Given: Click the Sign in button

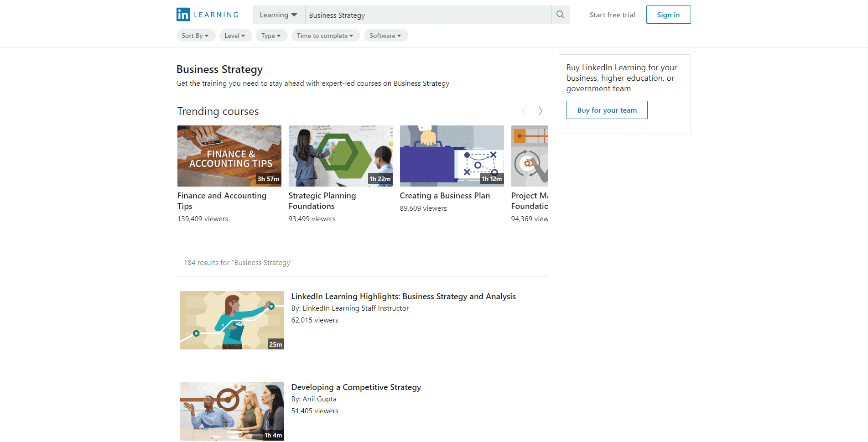Looking at the screenshot, I should tap(668, 15).
